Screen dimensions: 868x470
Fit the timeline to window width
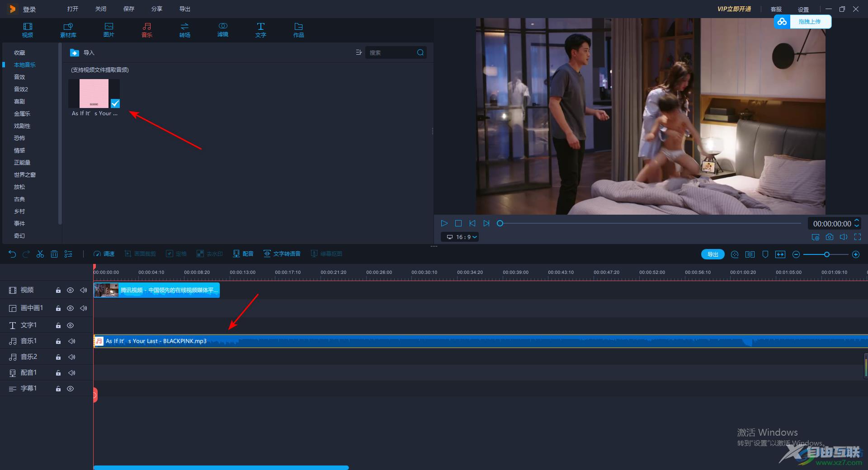click(780, 254)
